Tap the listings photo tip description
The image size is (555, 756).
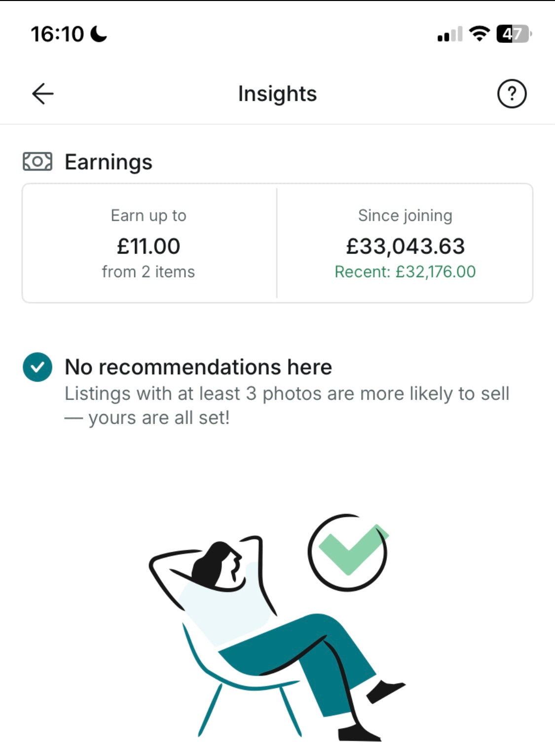[286, 405]
